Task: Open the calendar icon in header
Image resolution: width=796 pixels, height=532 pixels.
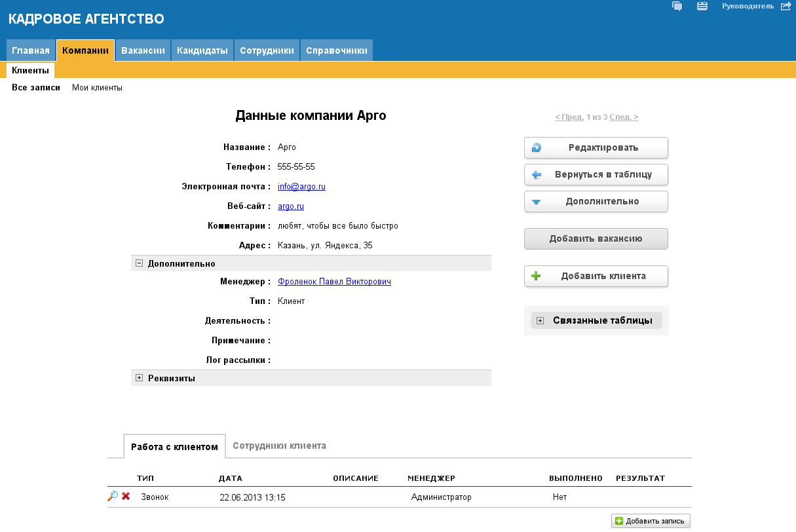Action: click(x=702, y=7)
